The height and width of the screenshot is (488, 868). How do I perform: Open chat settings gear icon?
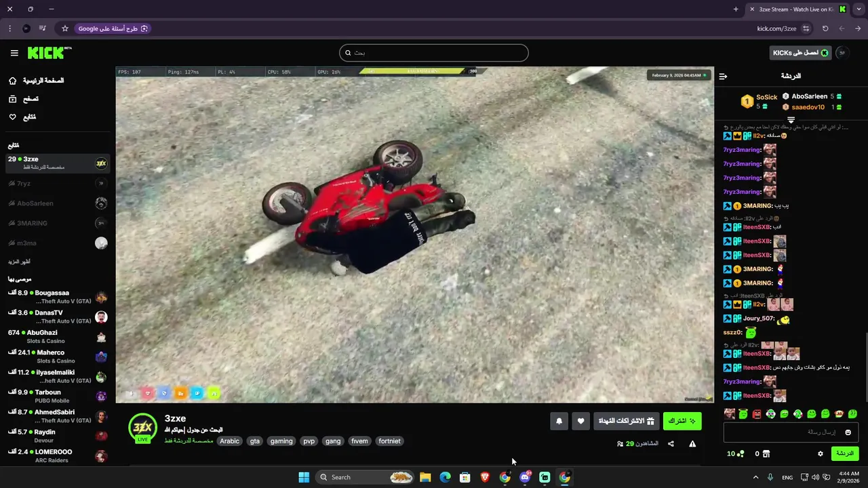820,453
